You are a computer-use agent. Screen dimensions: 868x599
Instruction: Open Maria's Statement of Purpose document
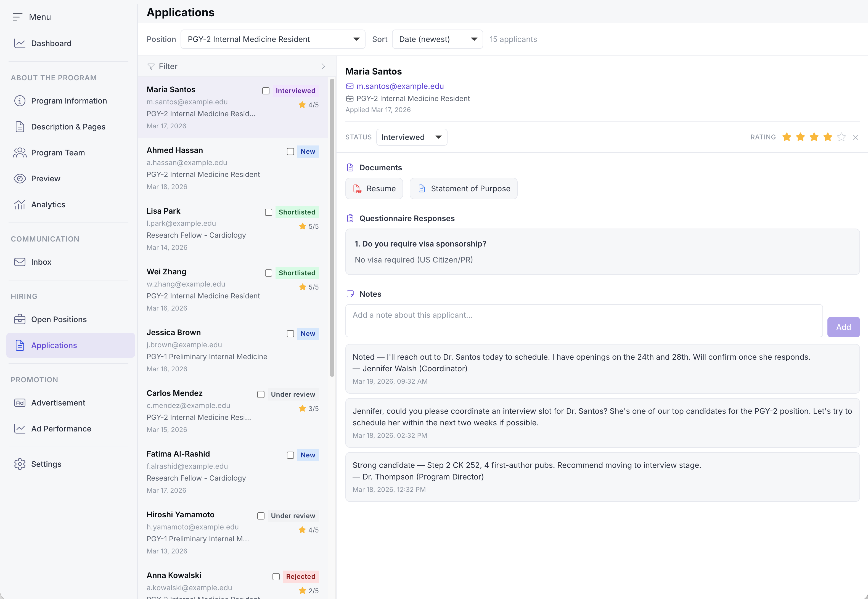click(x=464, y=189)
